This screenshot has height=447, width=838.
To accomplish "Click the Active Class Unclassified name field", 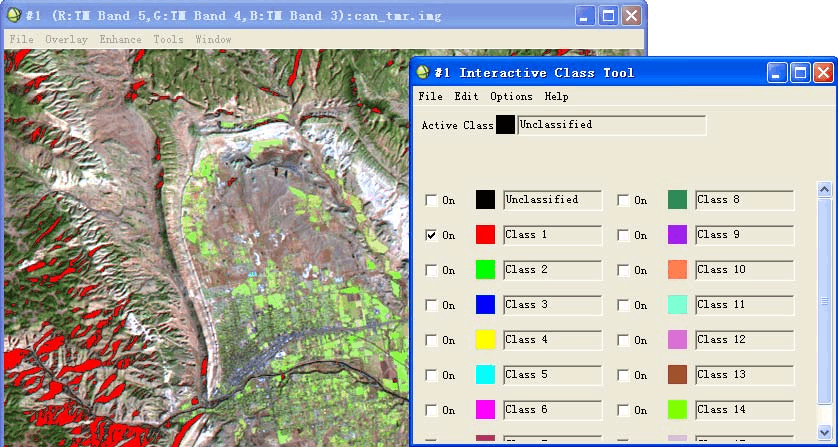I will [612, 125].
